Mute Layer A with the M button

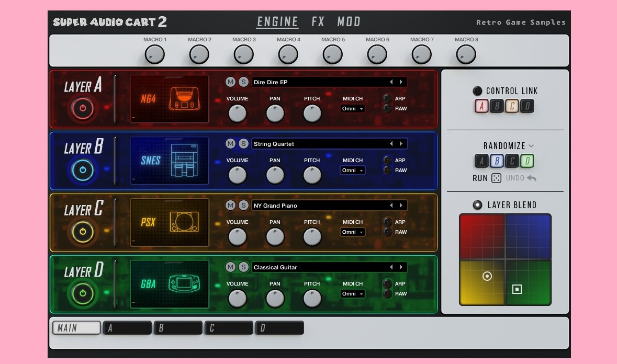click(230, 82)
